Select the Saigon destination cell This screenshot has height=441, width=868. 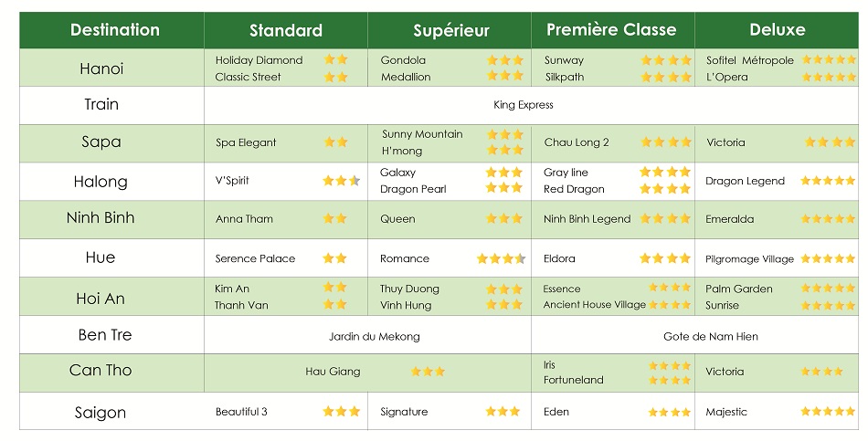100,412
